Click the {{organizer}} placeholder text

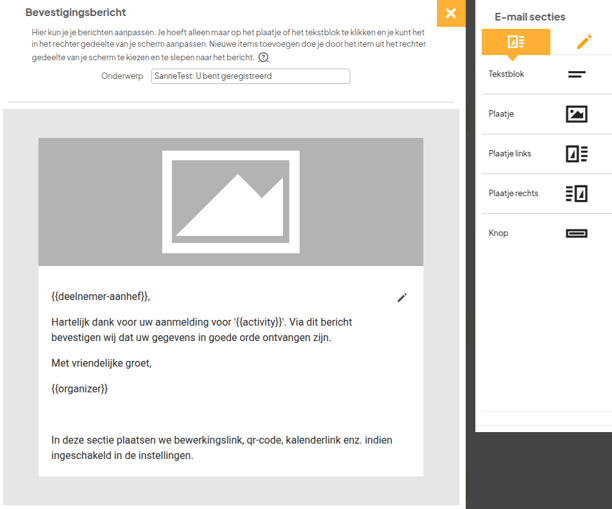point(79,389)
